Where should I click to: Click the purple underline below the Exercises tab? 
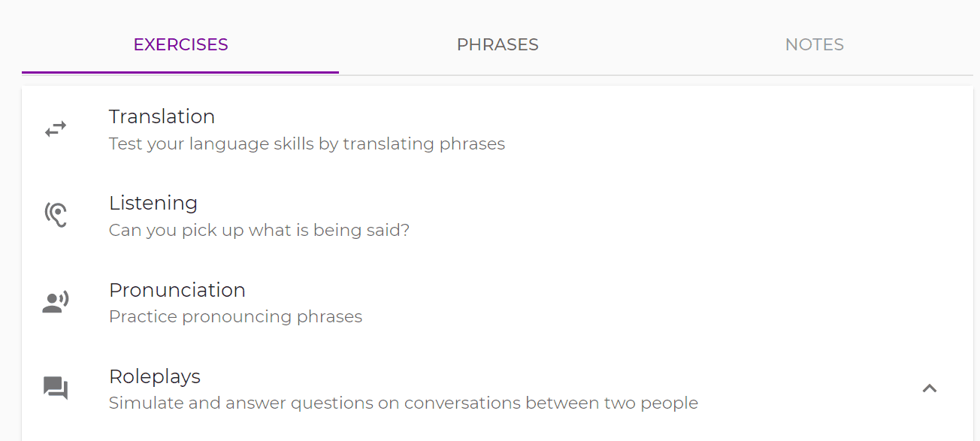(x=180, y=72)
